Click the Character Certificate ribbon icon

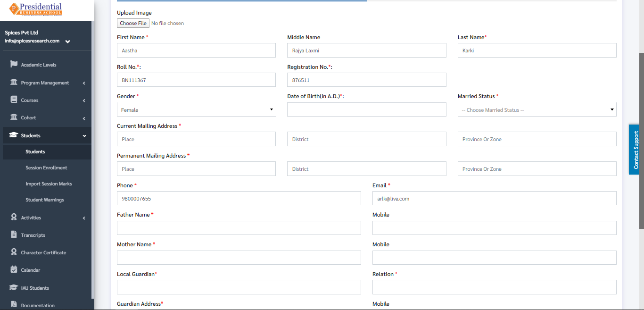point(14,252)
